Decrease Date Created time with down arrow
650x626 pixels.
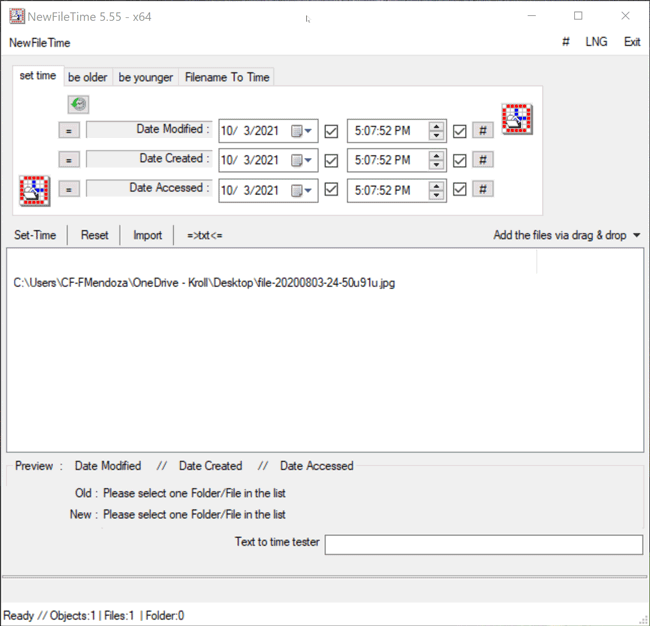pos(436,165)
